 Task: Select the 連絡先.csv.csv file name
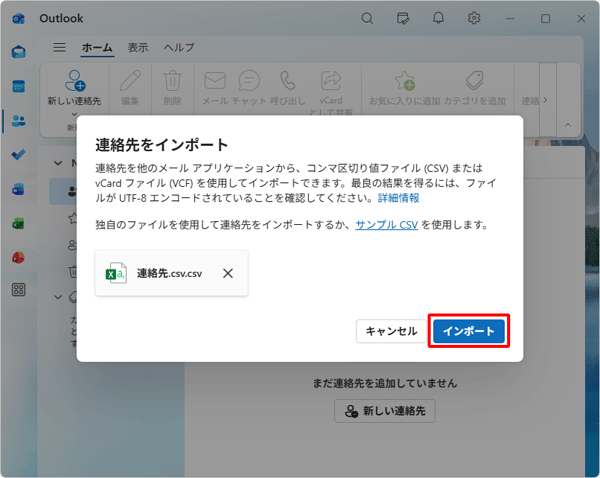[170, 273]
